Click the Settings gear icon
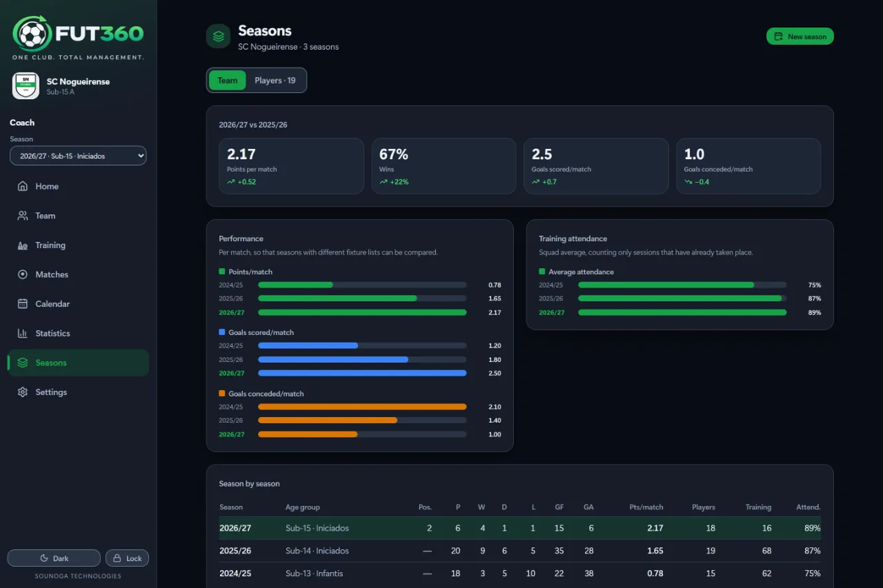The image size is (883, 588). pyautogui.click(x=23, y=392)
